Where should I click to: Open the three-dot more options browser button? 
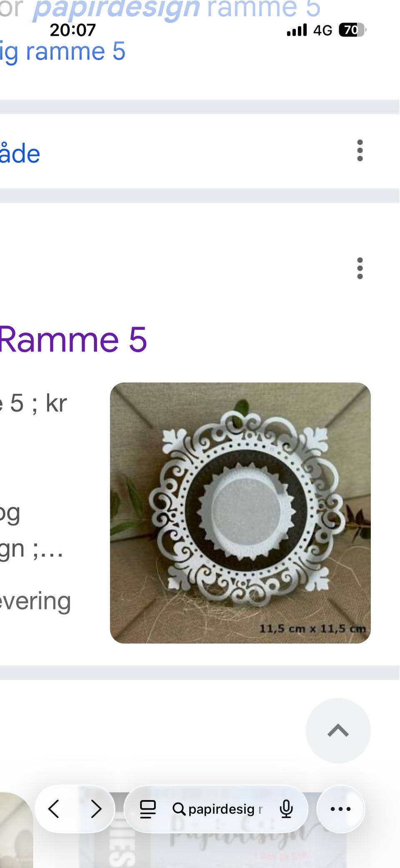(x=340, y=809)
